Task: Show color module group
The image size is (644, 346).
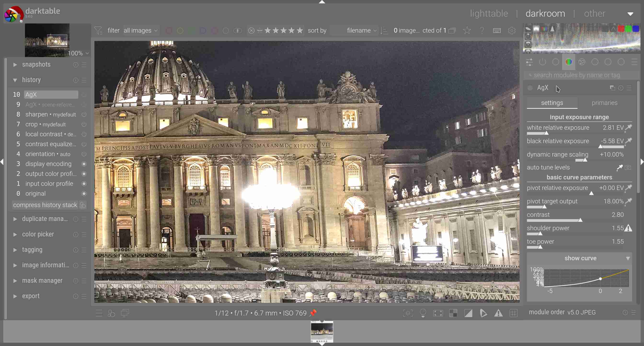Action: [569, 62]
